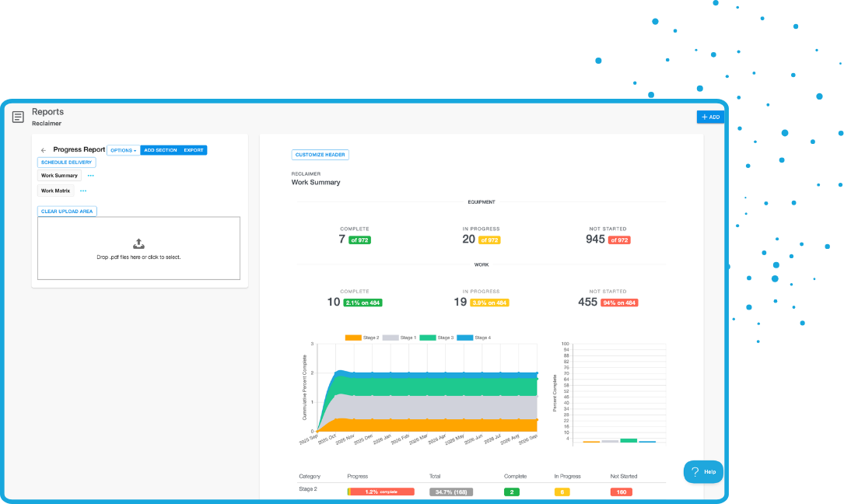Click the ADD SECTION button
This screenshot has height=504, width=844.
[x=160, y=150]
